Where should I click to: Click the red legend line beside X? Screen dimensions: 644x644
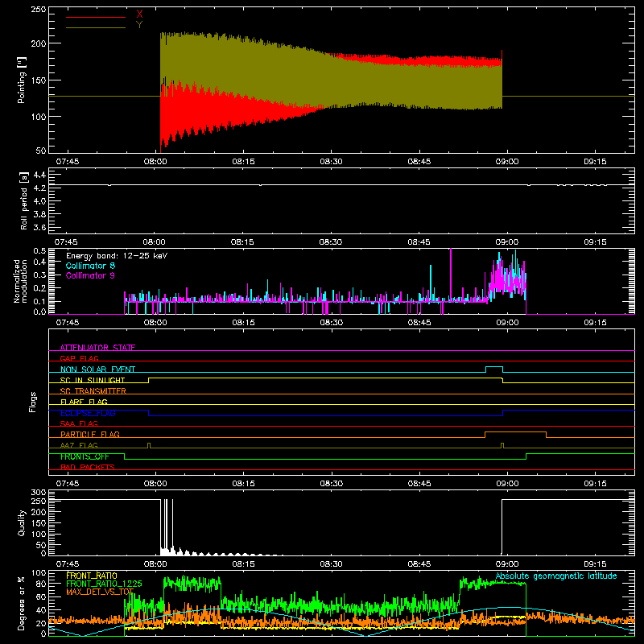96,17
